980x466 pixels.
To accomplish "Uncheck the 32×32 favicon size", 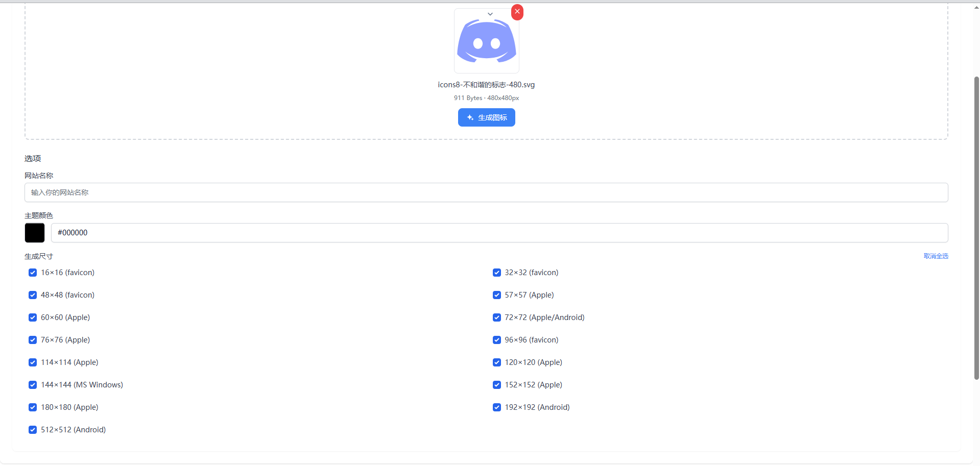I will (x=496, y=273).
